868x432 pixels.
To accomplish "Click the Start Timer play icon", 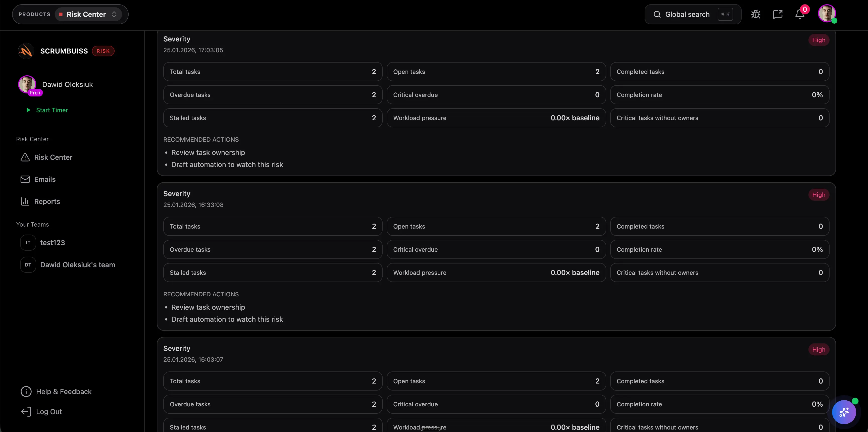I will [28, 110].
